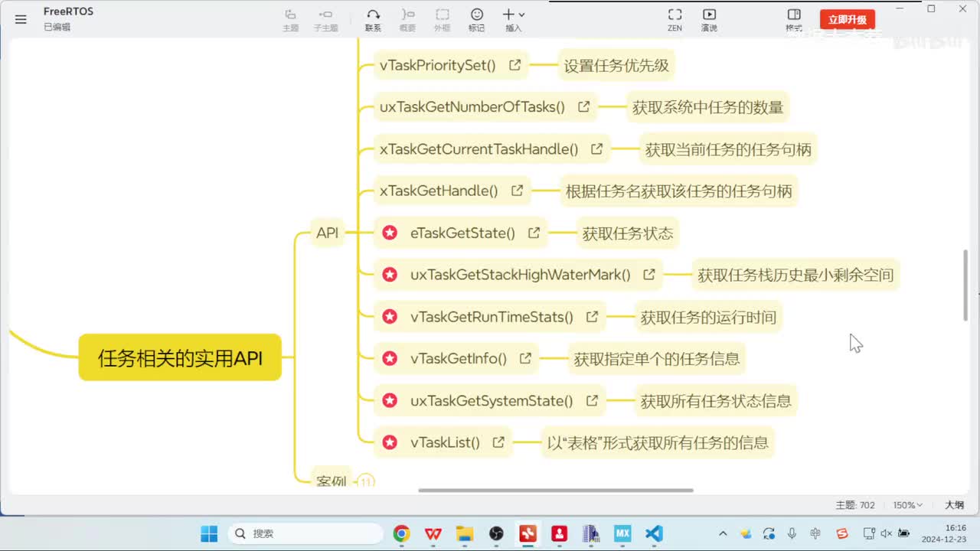Select the 获取任务的运行时间 node
This screenshot has width=980, height=551.
[708, 316]
